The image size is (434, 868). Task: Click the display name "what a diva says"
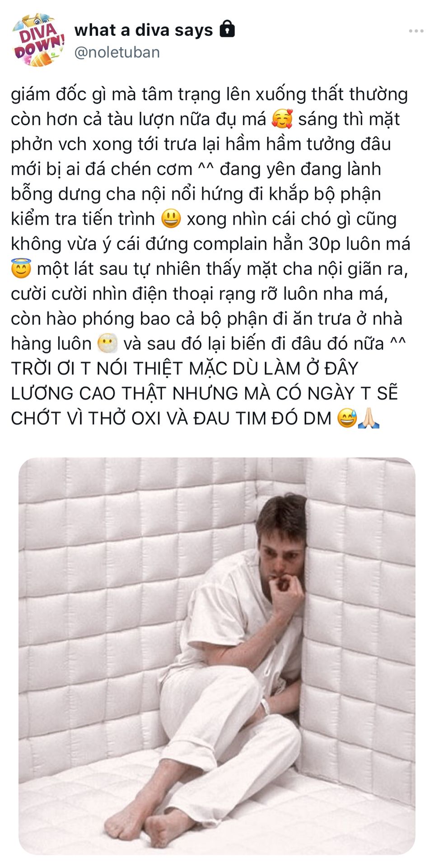click(x=144, y=30)
